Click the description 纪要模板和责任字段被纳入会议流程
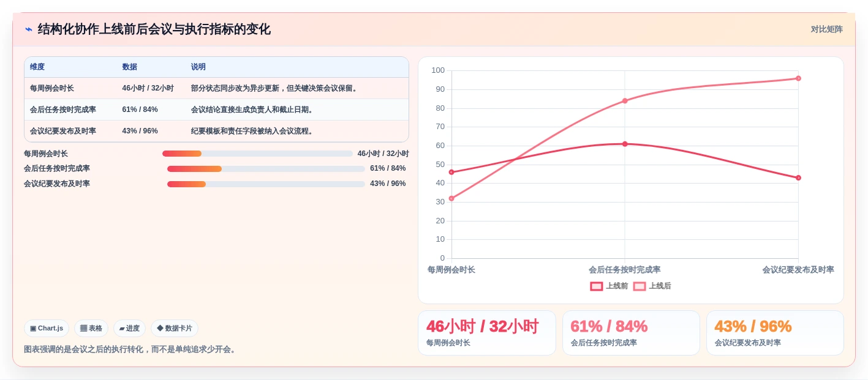868x380 pixels. (x=253, y=131)
